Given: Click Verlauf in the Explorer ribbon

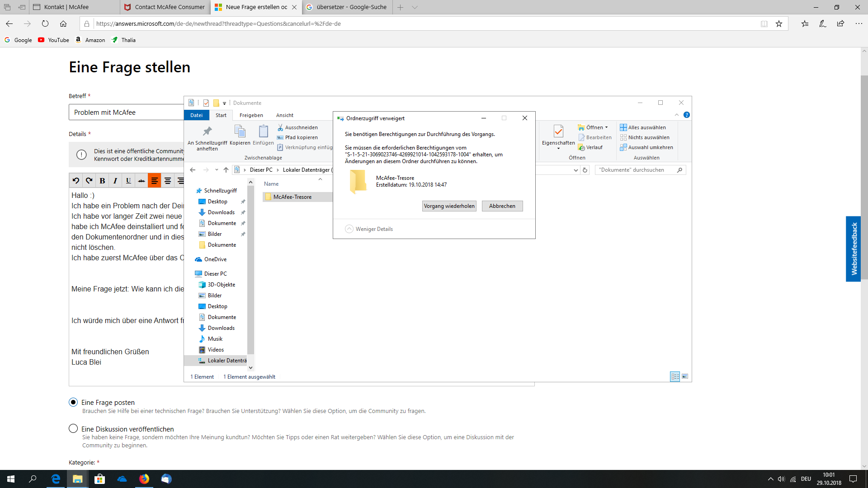Looking at the screenshot, I should pos(590,147).
